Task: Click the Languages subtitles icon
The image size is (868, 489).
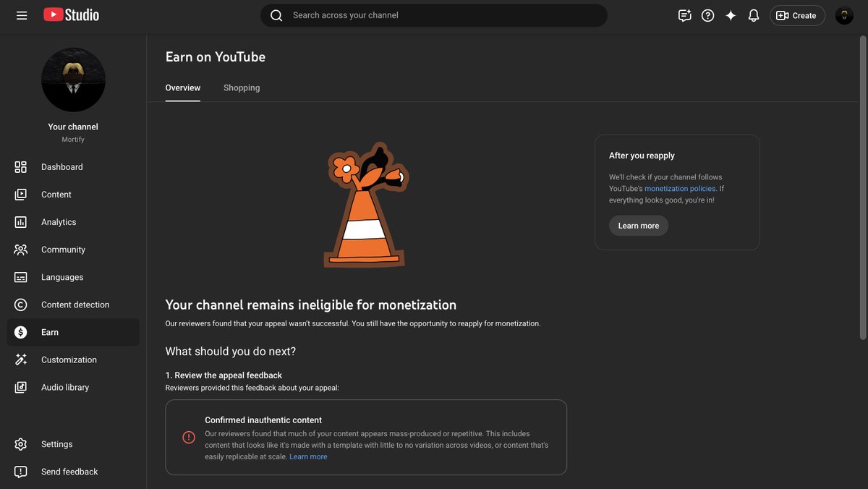Action: coord(21,277)
